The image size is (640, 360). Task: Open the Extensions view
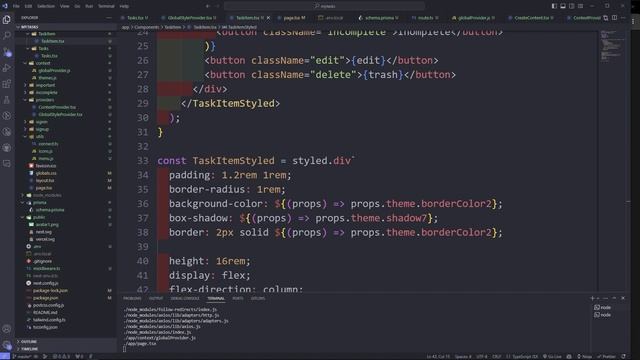7,84
